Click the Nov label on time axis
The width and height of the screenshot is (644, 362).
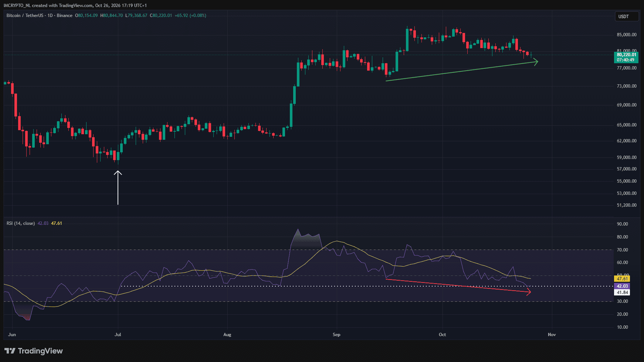552,335
